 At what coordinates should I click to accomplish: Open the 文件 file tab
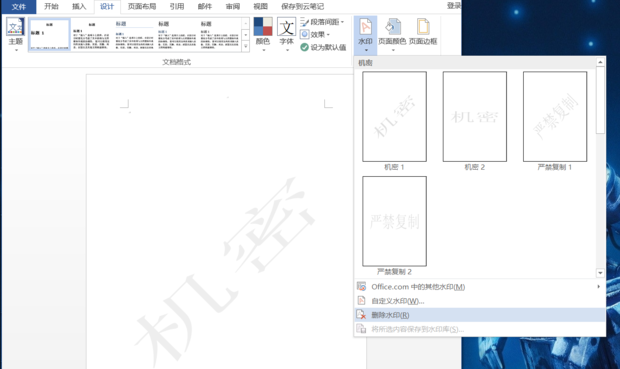click(19, 7)
